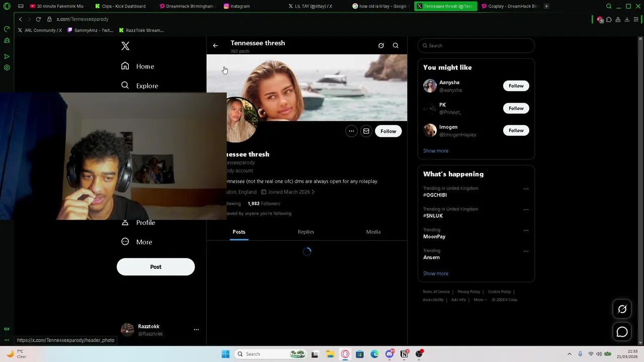Open a new browser tab plus button

point(546,6)
